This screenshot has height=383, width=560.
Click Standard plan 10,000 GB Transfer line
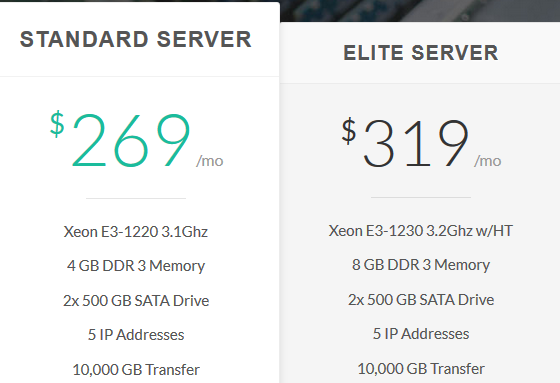point(136,370)
